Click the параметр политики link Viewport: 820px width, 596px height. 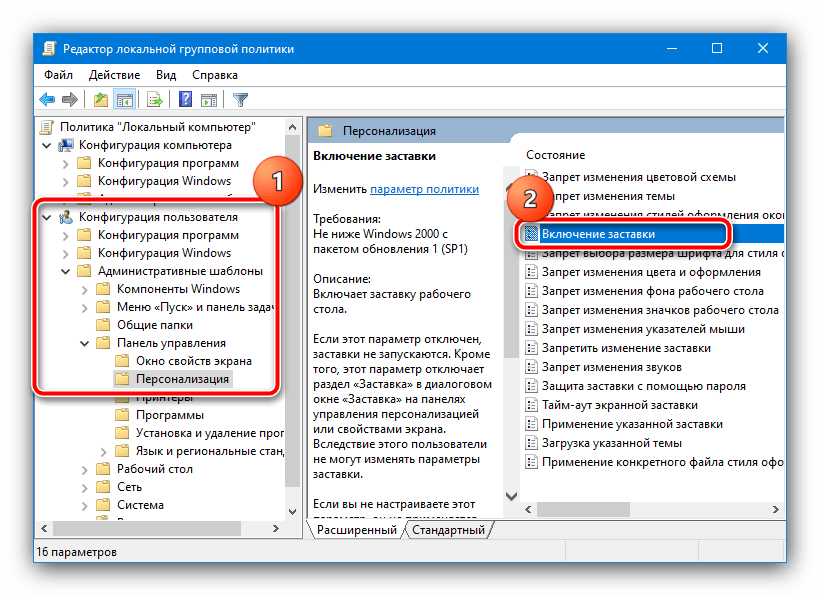point(424,189)
